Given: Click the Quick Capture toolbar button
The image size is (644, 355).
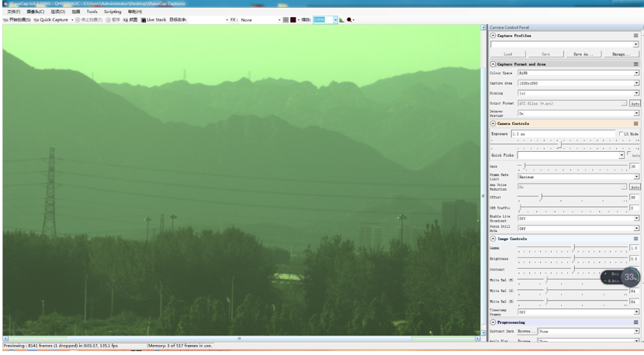Looking at the screenshot, I should click(51, 19).
